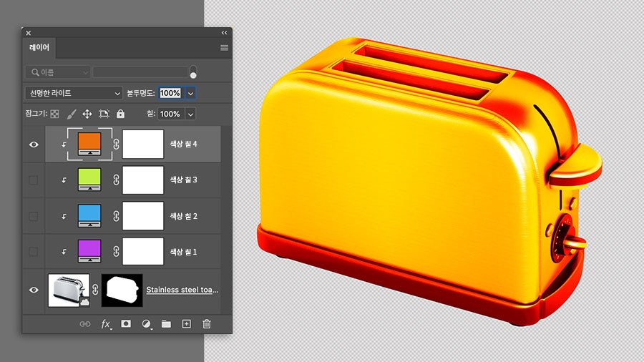Toggle mask link on Stainless steel toaster layer
This screenshot has width=644, height=362.
[x=95, y=290]
